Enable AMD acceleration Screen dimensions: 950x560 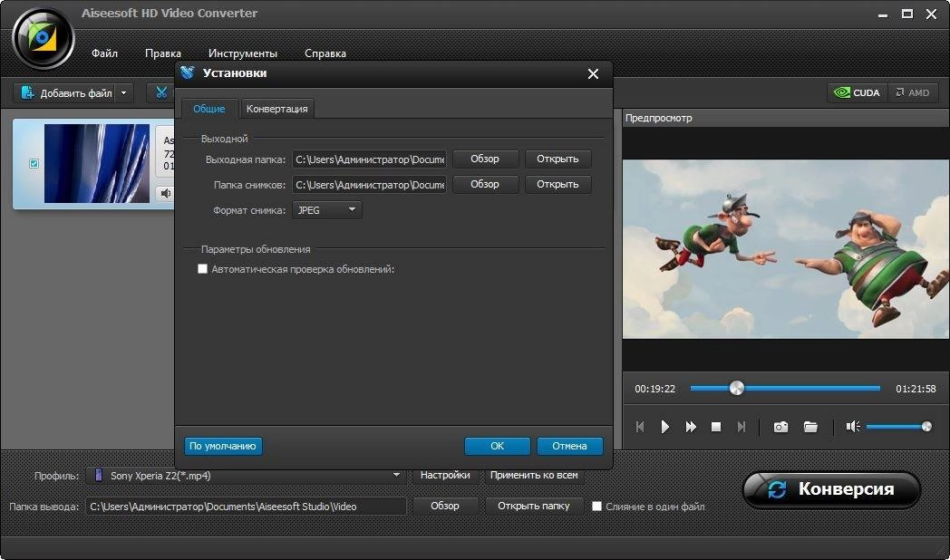[x=913, y=92]
